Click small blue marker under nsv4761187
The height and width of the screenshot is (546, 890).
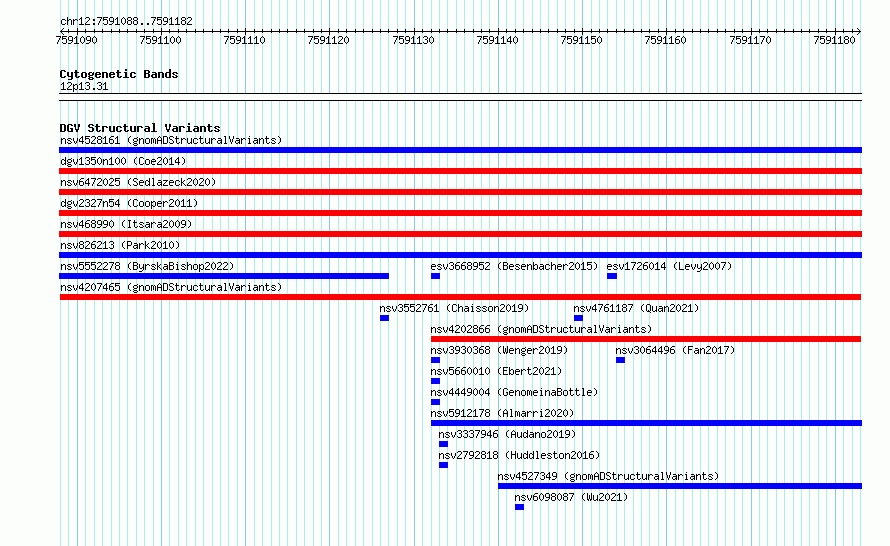click(578, 318)
